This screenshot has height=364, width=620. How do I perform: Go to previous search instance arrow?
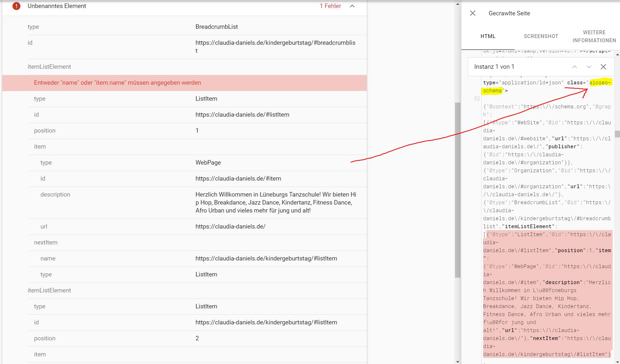574,67
